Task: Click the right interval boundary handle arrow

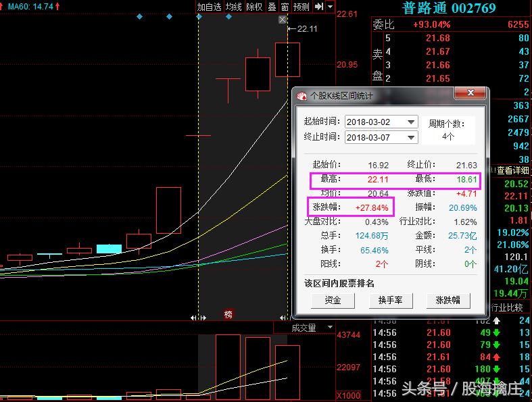Action: (283, 318)
